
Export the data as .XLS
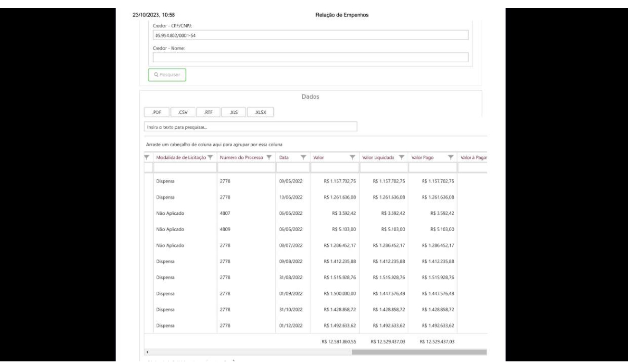(x=233, y=112)
